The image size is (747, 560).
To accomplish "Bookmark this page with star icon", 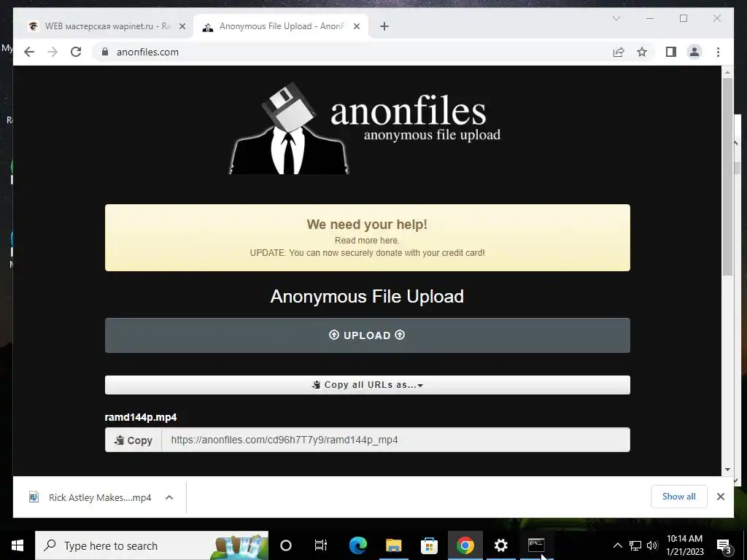I will click(642, 52).
